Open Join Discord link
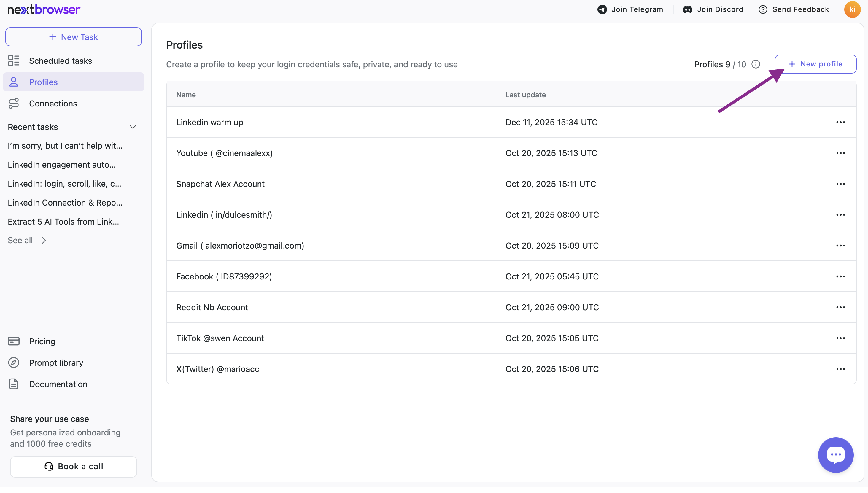Screen dimensions: 868x493 (713, 9)
